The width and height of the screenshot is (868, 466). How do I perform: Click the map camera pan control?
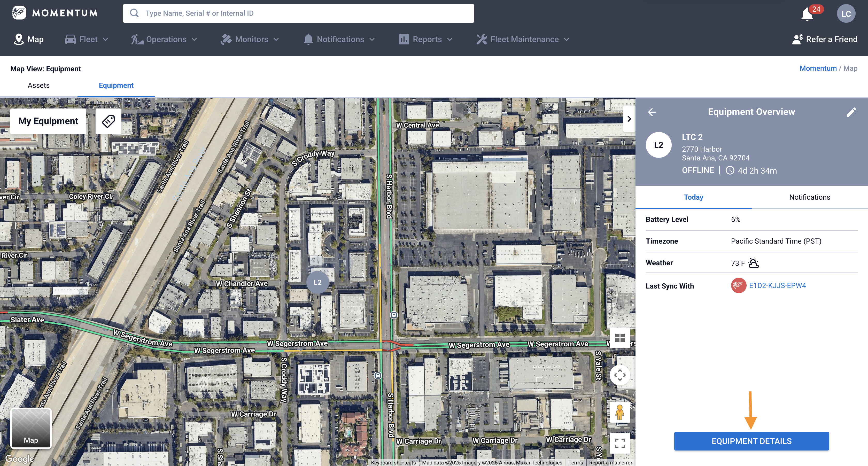pos(620,375)
